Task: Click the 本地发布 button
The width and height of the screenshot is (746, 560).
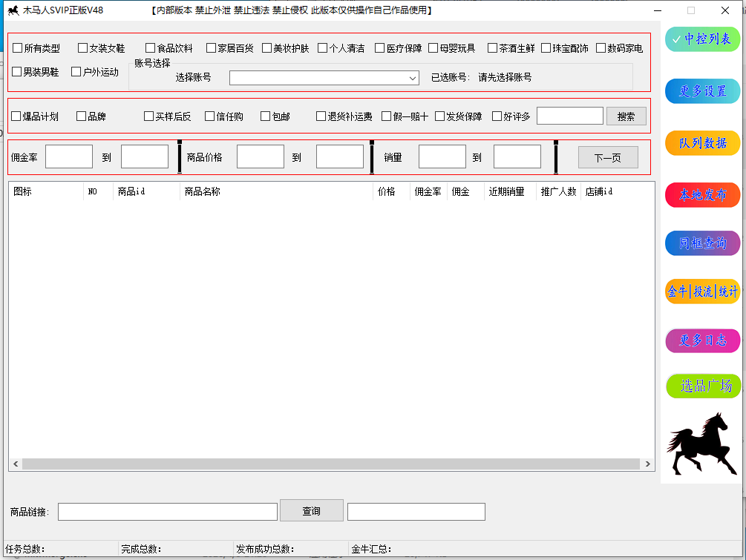Action: 702,195
